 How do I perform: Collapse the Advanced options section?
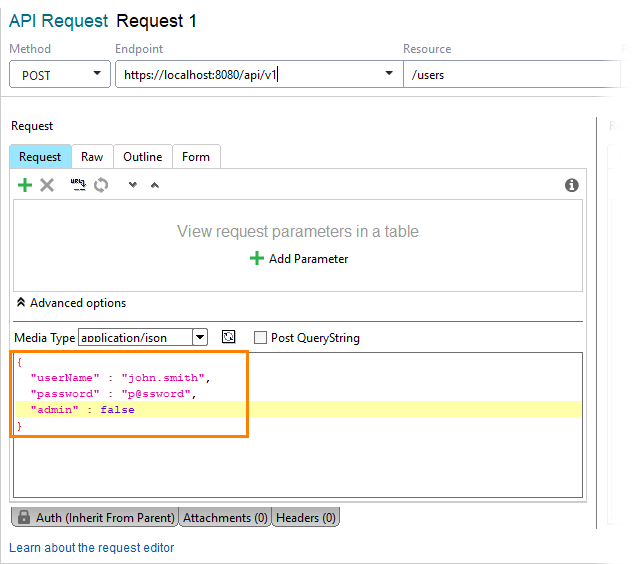tap(71, 303)
